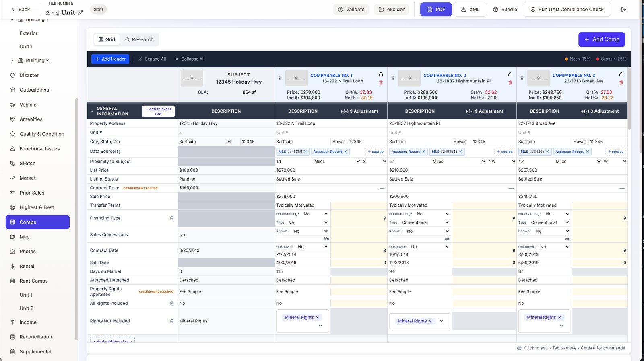
Task: Remove Mineral Rights tag on Comparable 1
Action: [317, 317]
